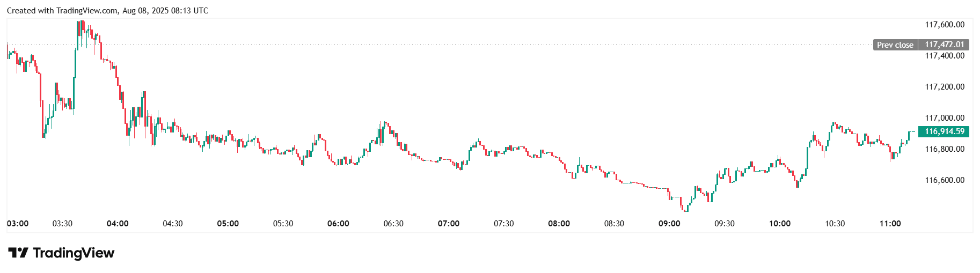The image size is (980, 273).
Task: Click the green 116,914.59 current price tag
Action: point(944,131)
